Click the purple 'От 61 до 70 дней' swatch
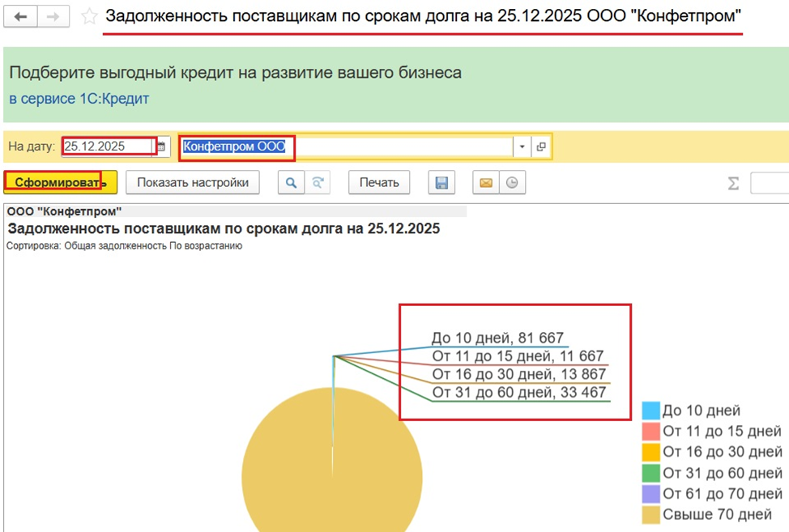 coord(650,494)
